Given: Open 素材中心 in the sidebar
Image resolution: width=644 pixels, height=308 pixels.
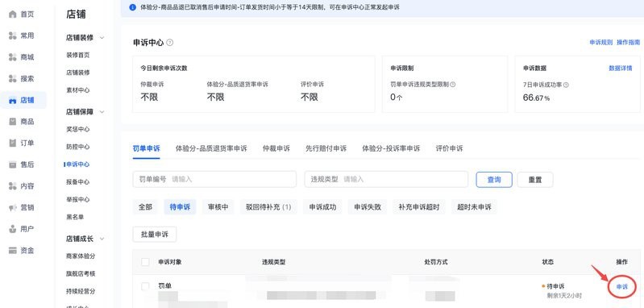Looking at the screenshot, I should click(77, 90).
